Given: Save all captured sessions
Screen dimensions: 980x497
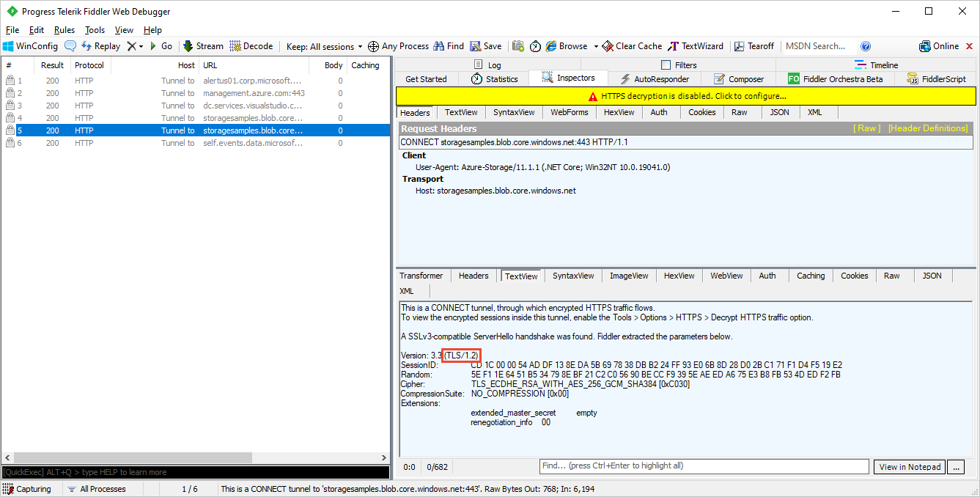Looking at the screenshot, I should point(485,45).
